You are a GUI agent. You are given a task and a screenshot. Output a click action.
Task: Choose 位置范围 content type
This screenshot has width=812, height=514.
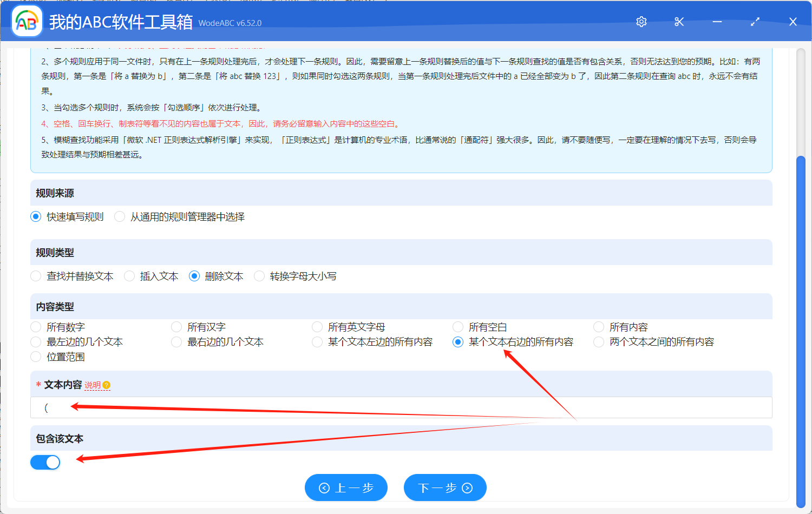coord(36,357)
